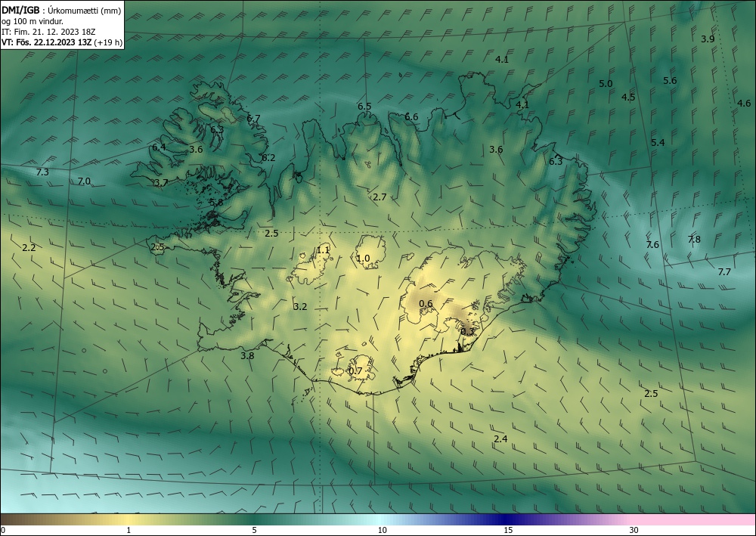Select the 7.8 value on the map
Image resolution: width=756 pixels, height=536 pixels.
(694, 239)
